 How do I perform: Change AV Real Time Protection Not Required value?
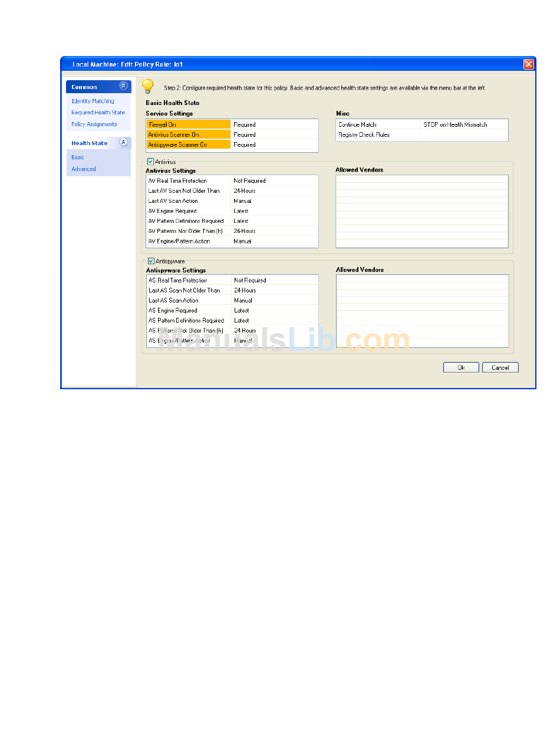pyautogui.click(x=274, y=181)
